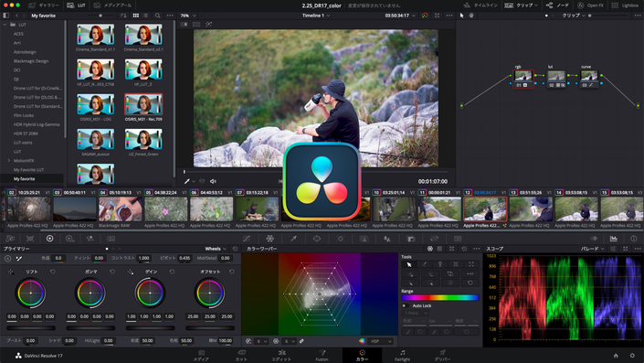The image size is (644, 363).
Task: Open the HSP color space dropdown
Action: point(381,341)
